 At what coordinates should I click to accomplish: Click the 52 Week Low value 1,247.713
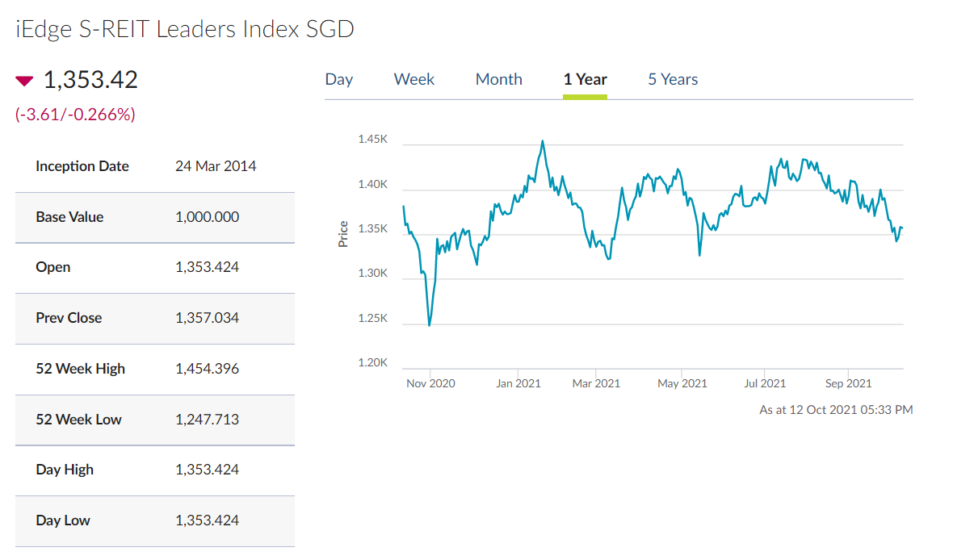click(x=208, y=420)
